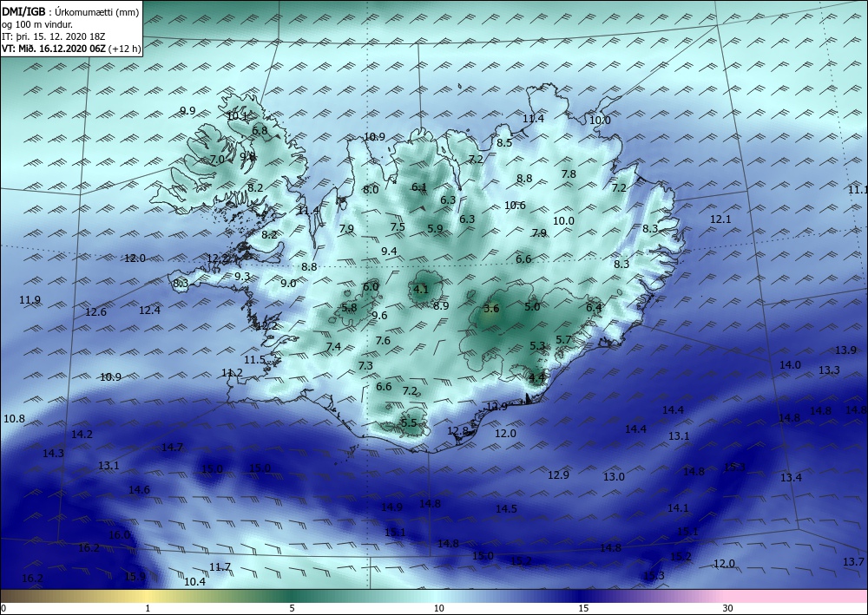The width and height of the screenshot is (868, 615).
Task: Select the 7.8 value on the map
Action: click(x=569, y=173)
